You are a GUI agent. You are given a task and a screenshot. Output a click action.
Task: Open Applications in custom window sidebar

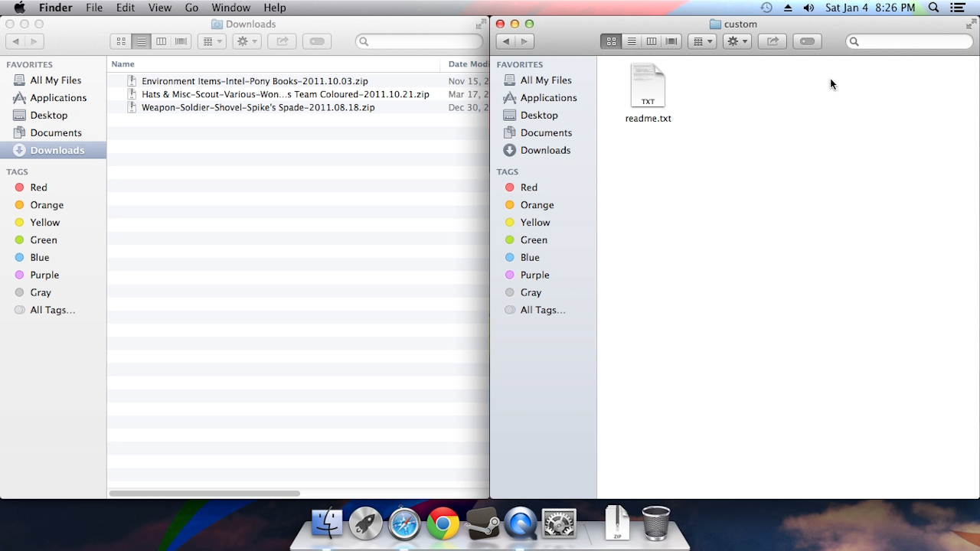pyautogui.click(x=548, y=98)
